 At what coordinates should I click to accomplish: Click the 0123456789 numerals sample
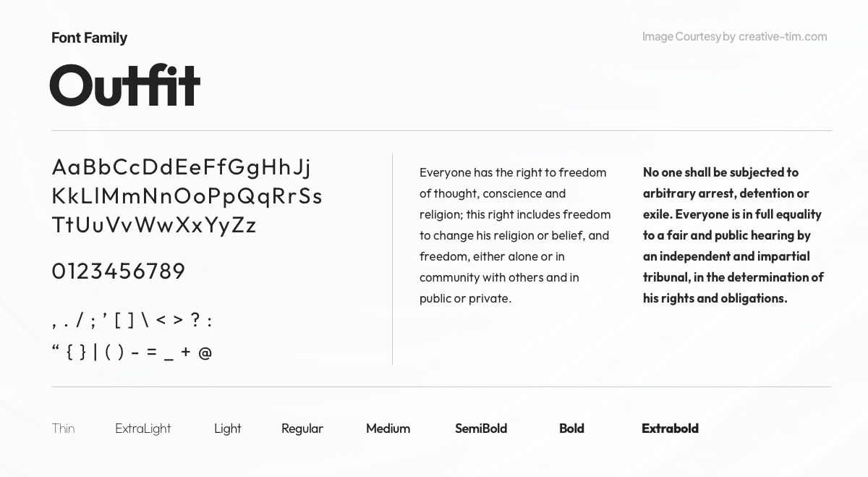[119, 271]
